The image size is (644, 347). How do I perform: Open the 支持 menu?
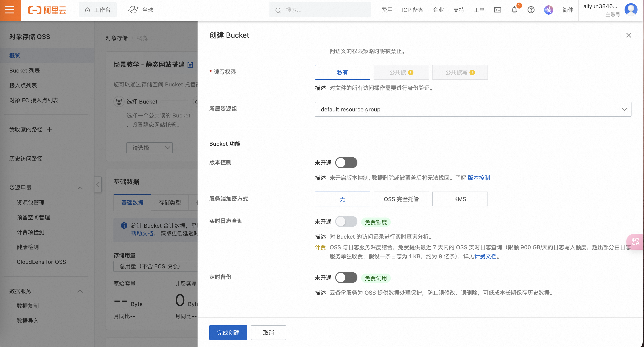pos(459,10)
